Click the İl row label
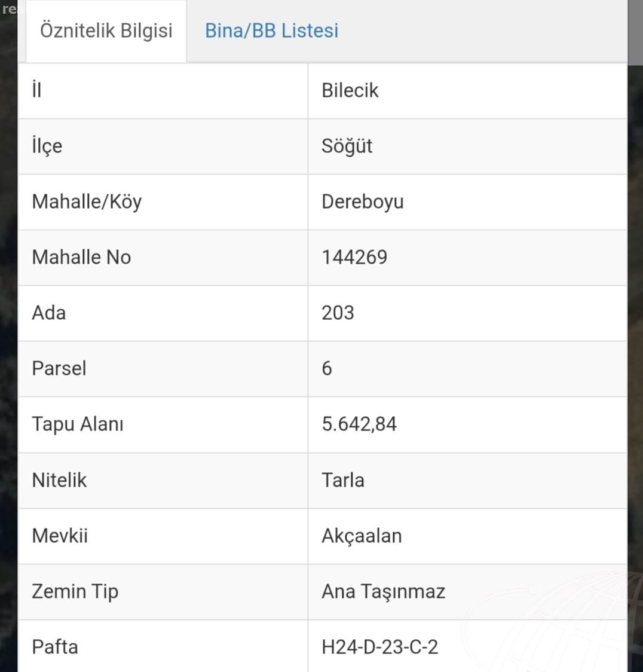 37,90
